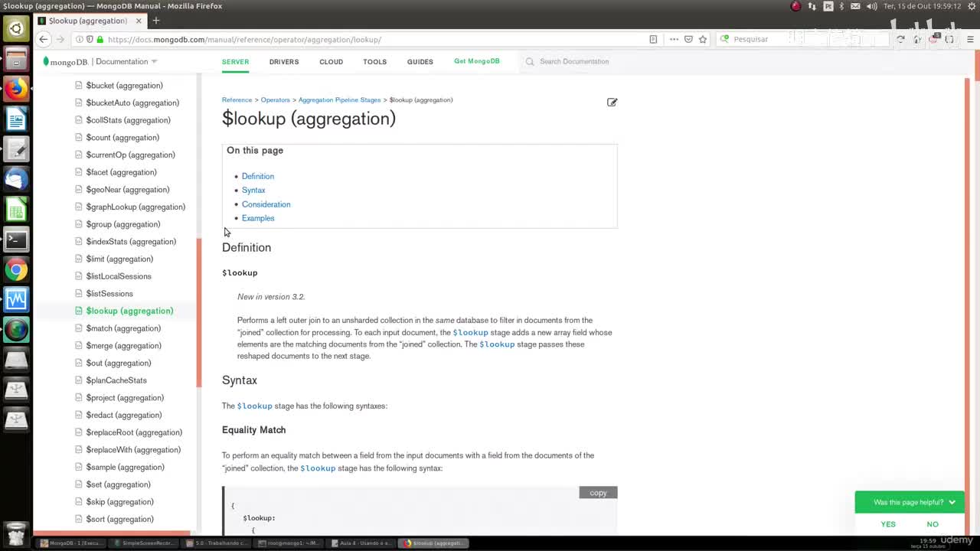Answer YES to page helpful prompt
The height and width of the screenshot is (551, 980).
pyautogui.click(x=888, y=524)
